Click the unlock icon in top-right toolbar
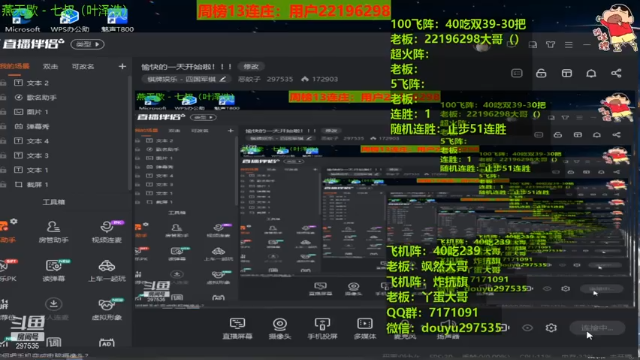Viewport: 640px width, 360px height. 541,73
